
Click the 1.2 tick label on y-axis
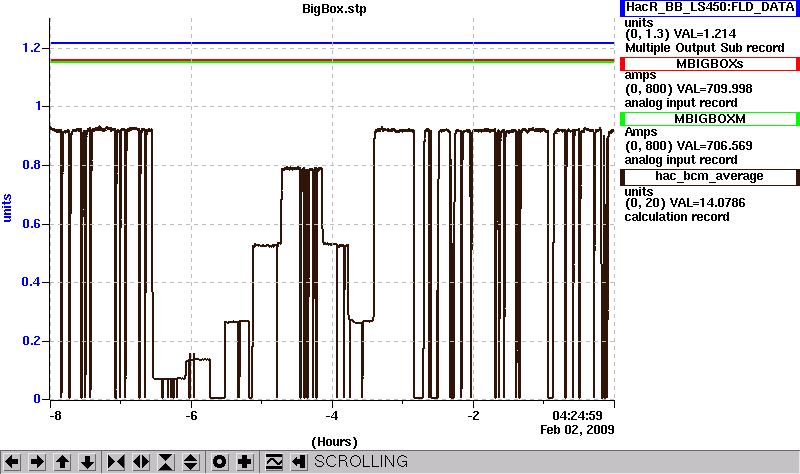[x=31, y=48]
